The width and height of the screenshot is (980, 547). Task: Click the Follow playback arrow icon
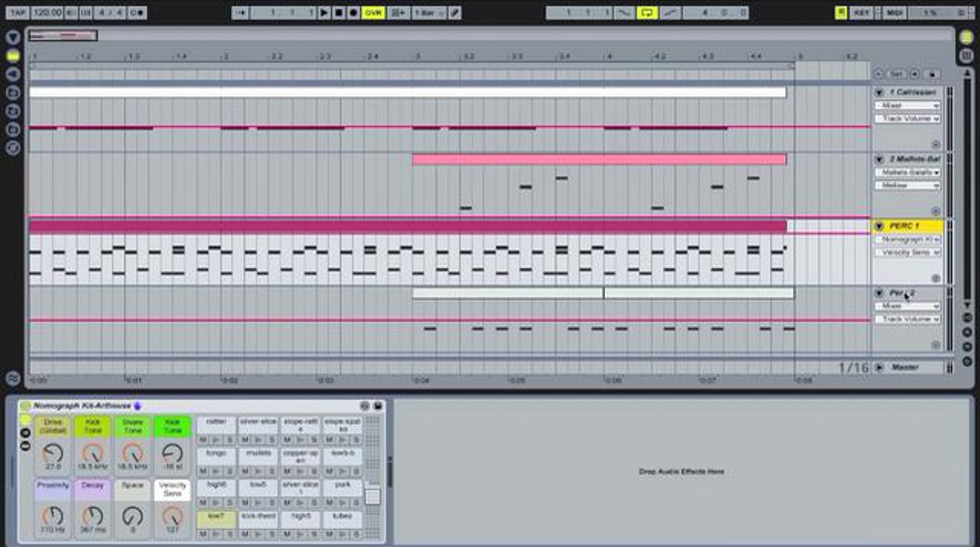pyautogui.click(x=241, y=13)
